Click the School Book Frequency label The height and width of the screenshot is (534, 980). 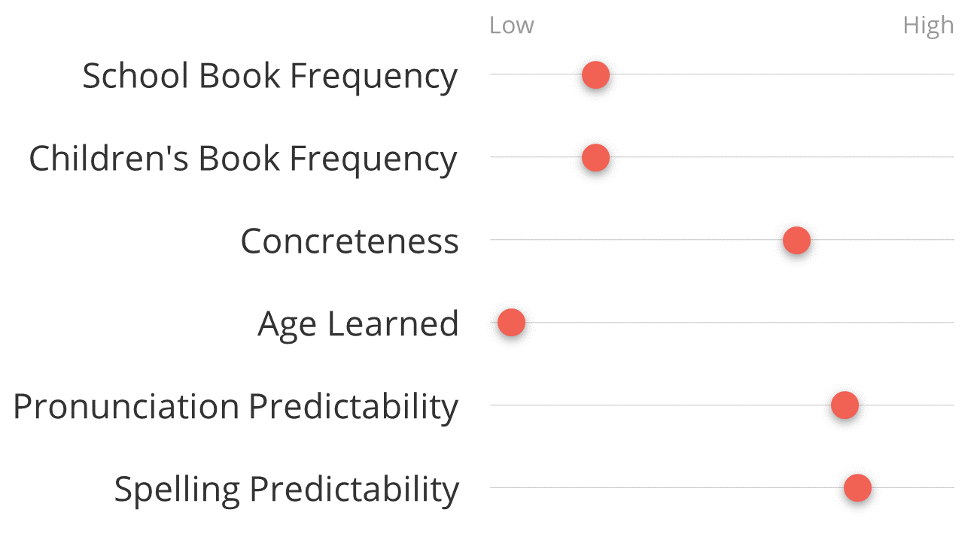click(269, 77)
